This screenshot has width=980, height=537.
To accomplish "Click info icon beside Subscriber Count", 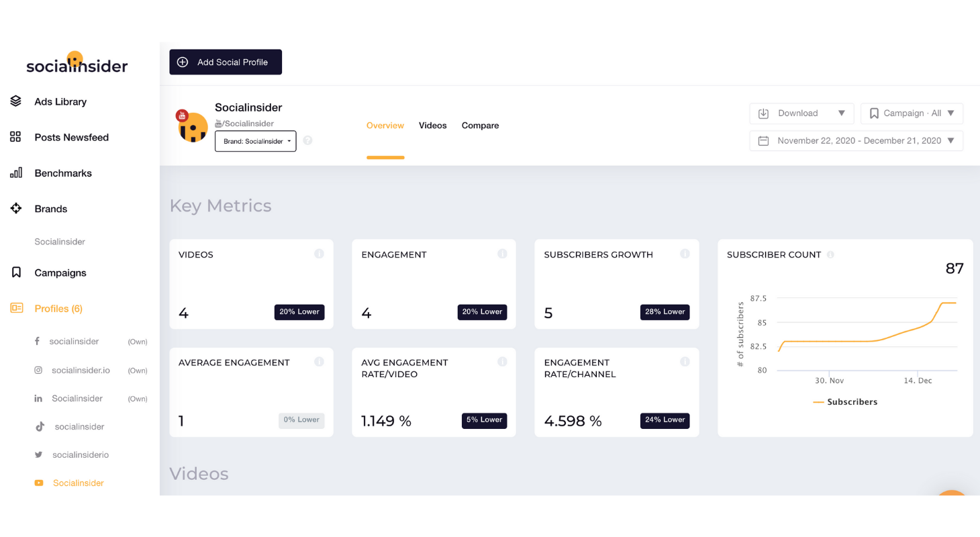I will click(831, 255).
